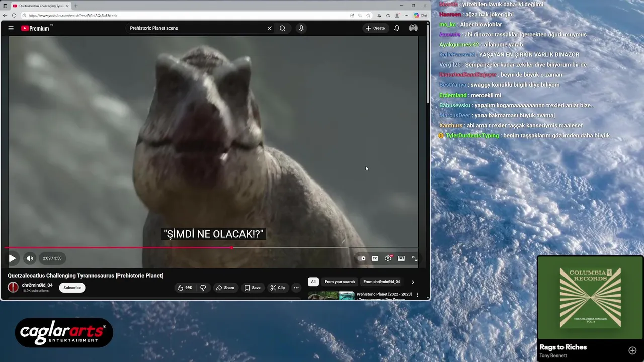Click chat username Babusevsku

(455, 105)
